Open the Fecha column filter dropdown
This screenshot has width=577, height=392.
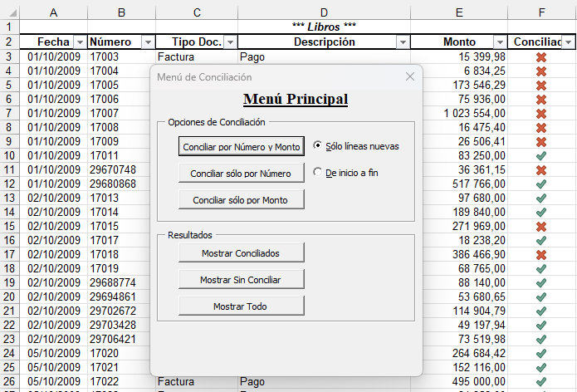tap(80, 42)
